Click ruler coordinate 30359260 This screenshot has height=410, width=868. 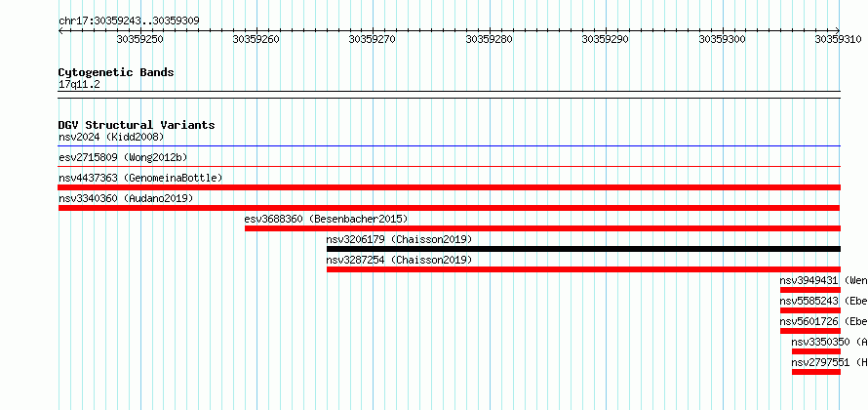click(256, 39)
